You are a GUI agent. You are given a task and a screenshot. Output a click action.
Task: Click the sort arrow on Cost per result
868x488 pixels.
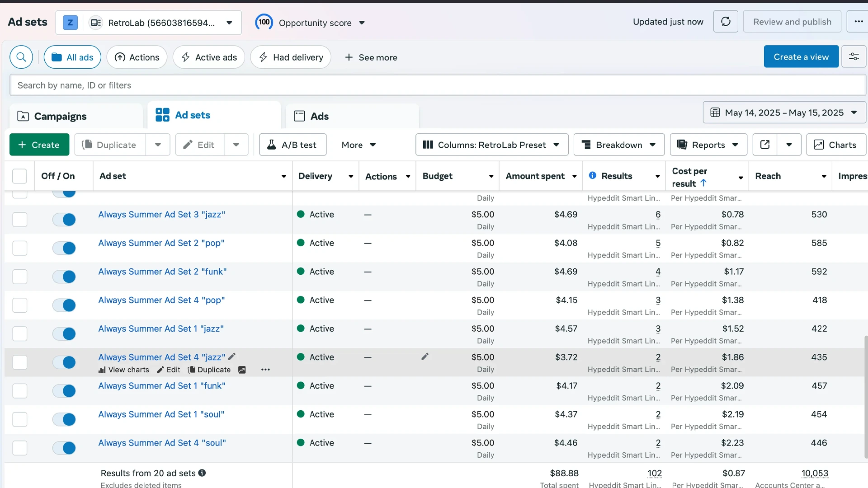[x=703, y=183]
